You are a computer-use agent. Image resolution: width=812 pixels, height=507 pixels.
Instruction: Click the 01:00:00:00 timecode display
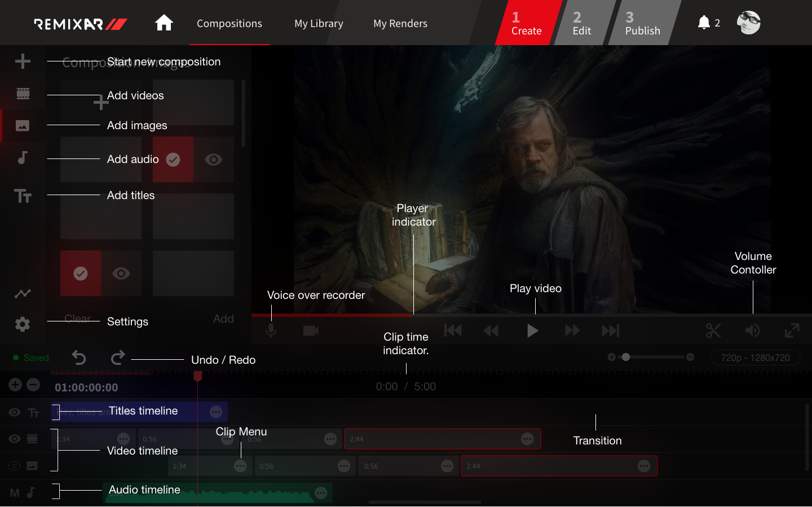(86, 387)
